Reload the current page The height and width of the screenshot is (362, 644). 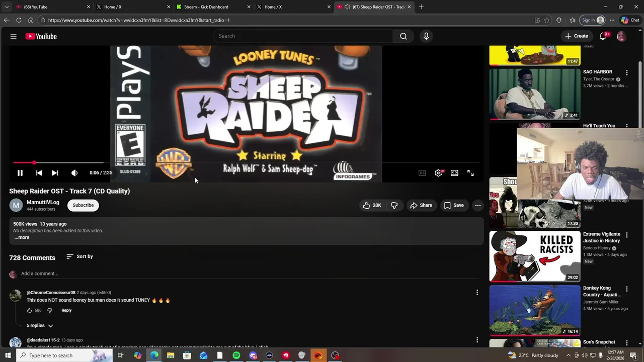tap(19, 20)
